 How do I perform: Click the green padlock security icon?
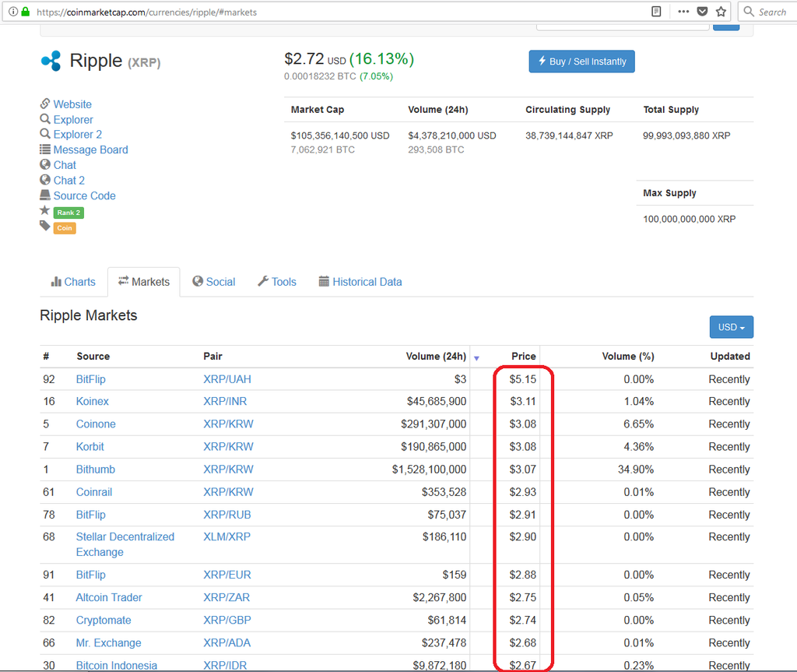click(x=26, y=11)
